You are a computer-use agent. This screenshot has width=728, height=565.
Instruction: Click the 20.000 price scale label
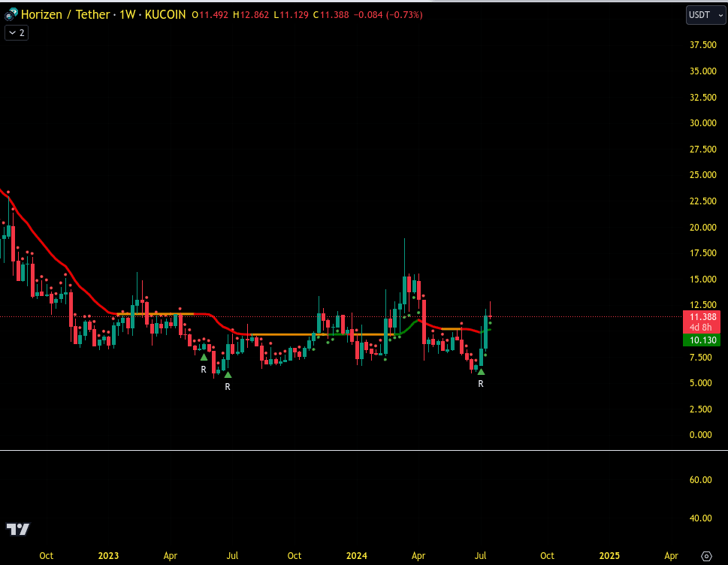[703, 228]
